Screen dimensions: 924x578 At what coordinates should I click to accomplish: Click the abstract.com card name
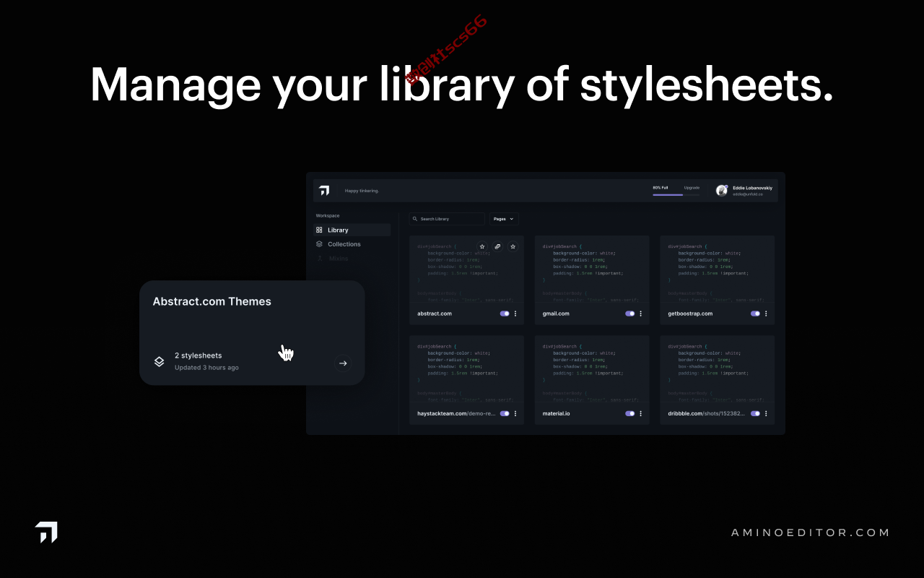pos(435,314)
